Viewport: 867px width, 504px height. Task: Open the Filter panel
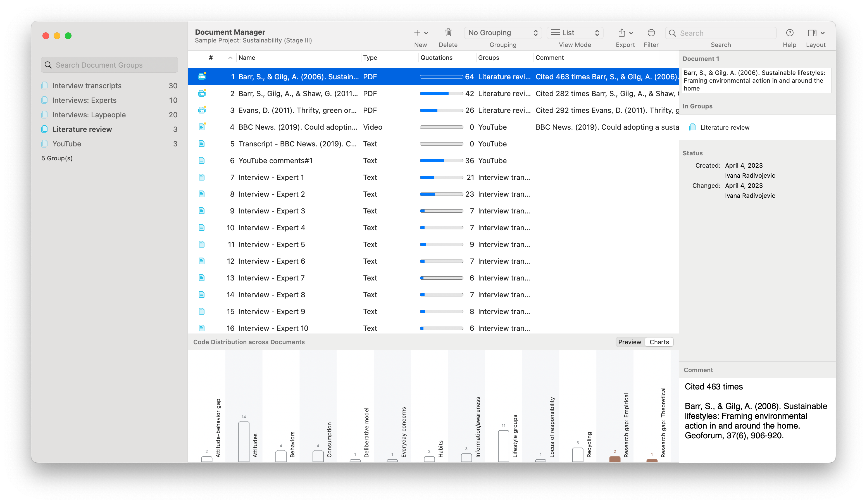(x=651, y=33)
